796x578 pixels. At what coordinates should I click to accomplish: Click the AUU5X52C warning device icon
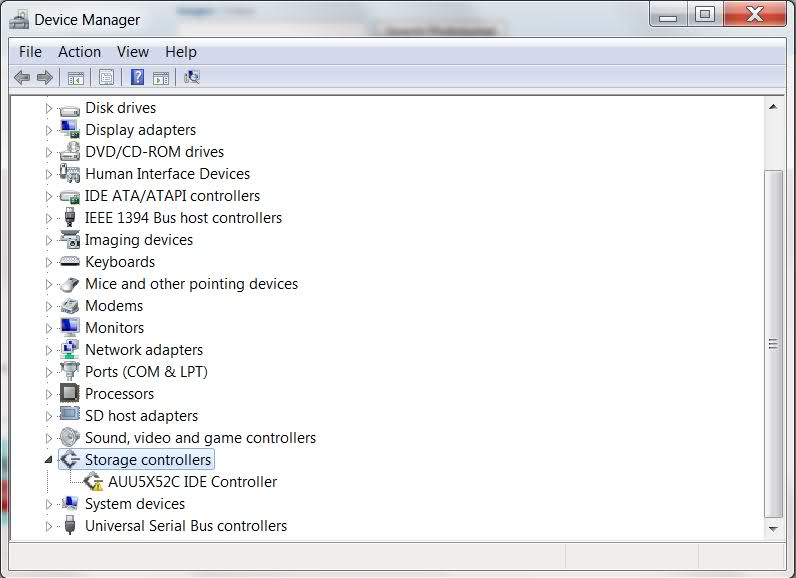(x=93, y=482)
